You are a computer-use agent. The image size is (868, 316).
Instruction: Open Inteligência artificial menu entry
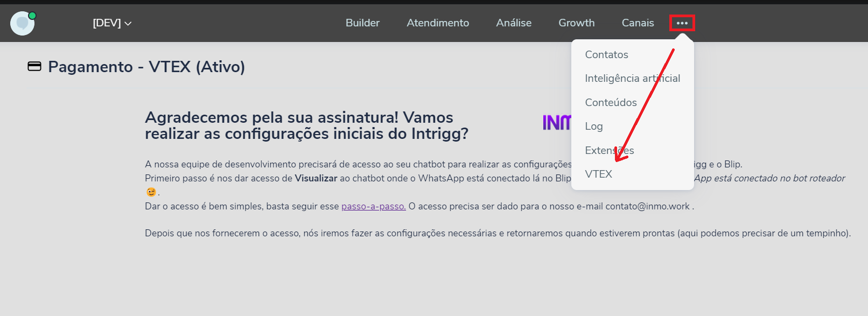[x=633, y=79]
